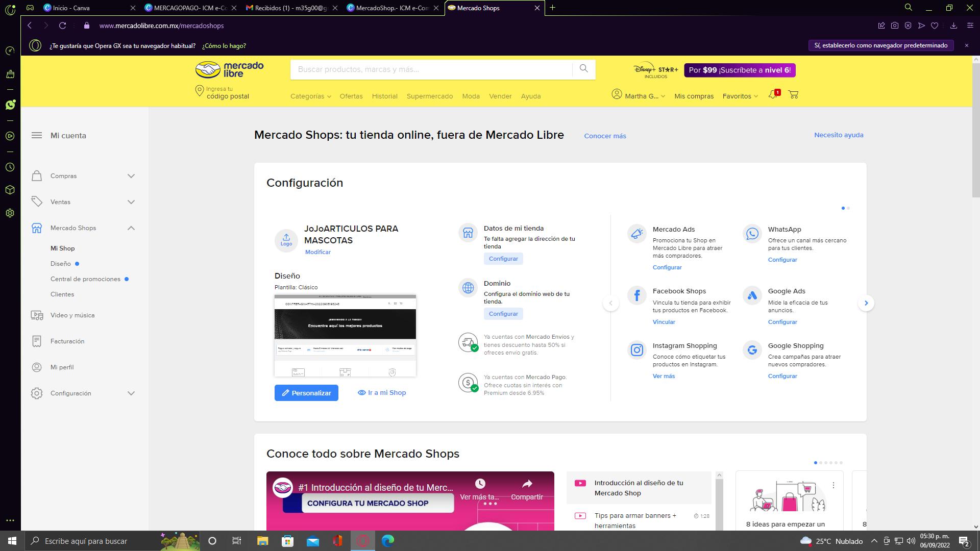This screenshot has height=551, width=980.
Task: Click the search magnifier icon
Action: [x=583, y=69]
